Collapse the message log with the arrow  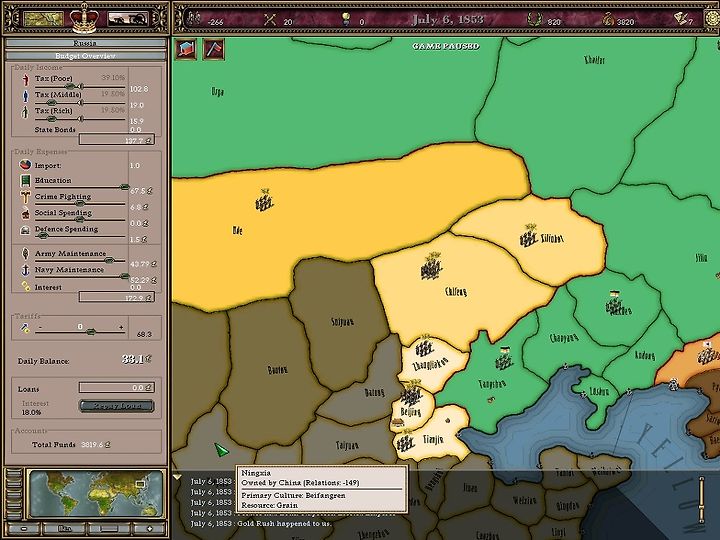click(x=177, y=478)
